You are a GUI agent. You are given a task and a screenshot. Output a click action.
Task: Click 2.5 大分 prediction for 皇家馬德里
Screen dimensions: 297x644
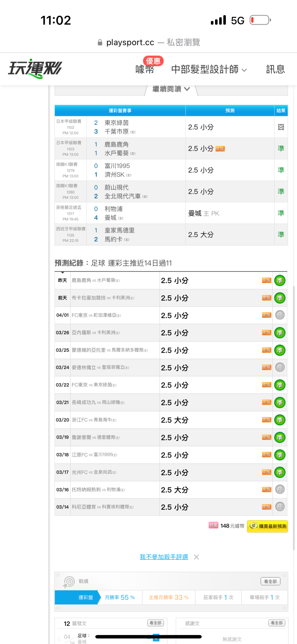[x=230, y=235]
